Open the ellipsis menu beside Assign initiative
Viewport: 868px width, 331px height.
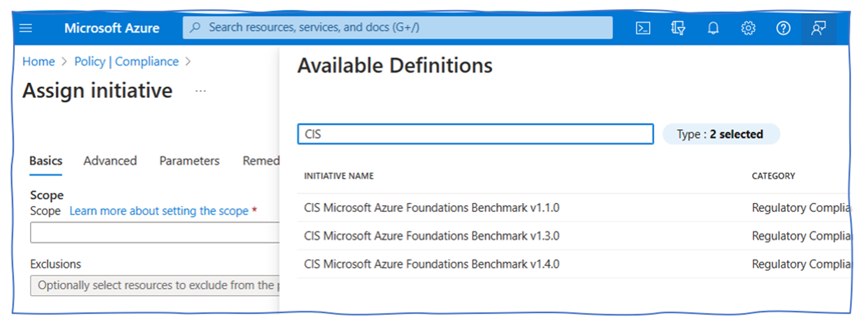pyautogui.click(x=201, y=91)
